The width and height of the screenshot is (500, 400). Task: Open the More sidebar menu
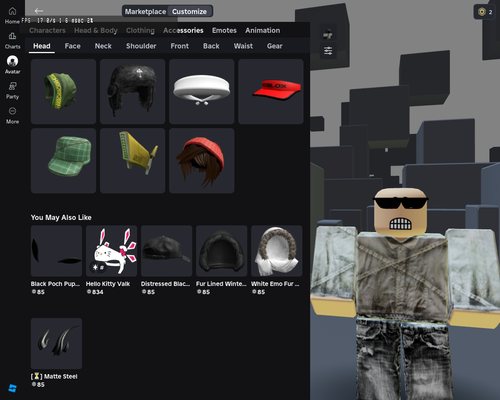[x=12, y=115]
